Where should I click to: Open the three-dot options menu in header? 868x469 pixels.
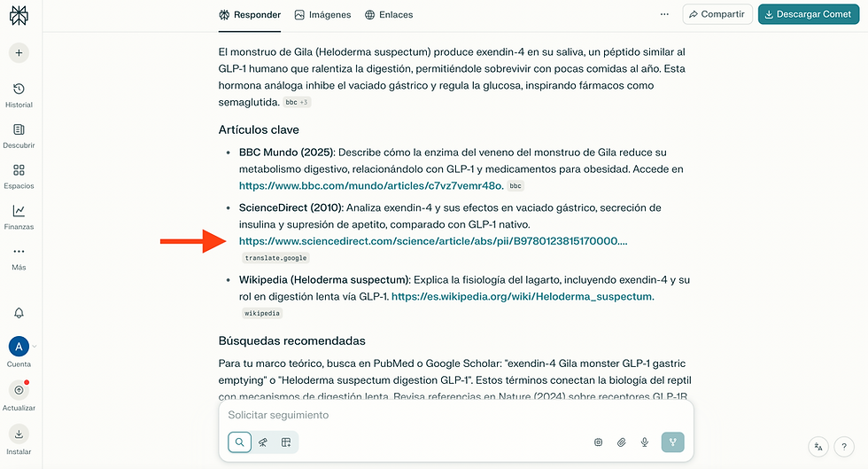664,14
